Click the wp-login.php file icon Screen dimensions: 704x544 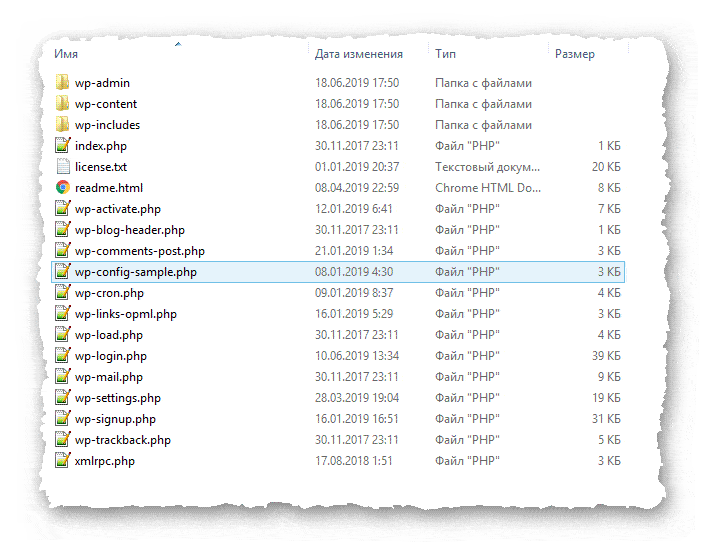point(63,355)
